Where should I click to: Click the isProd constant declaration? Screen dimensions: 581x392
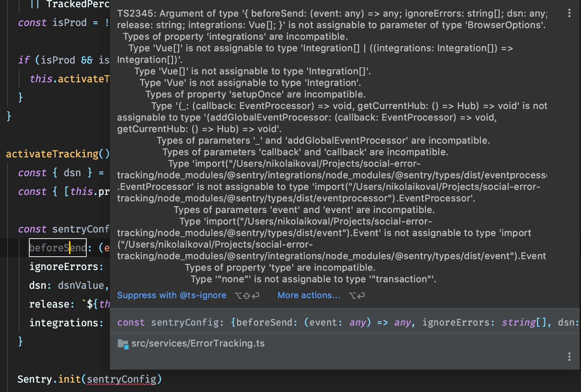click(64, 23)
